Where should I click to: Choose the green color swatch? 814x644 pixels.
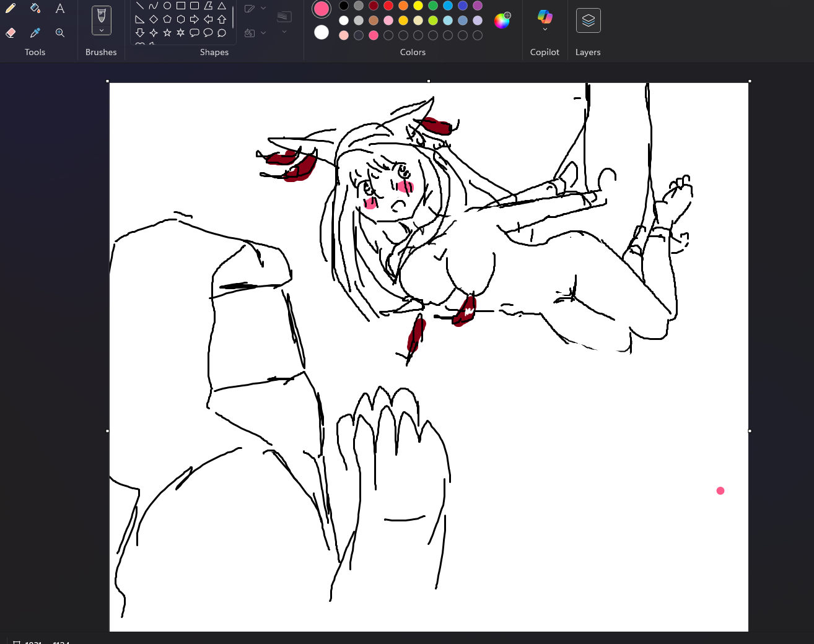pos(433,6)
